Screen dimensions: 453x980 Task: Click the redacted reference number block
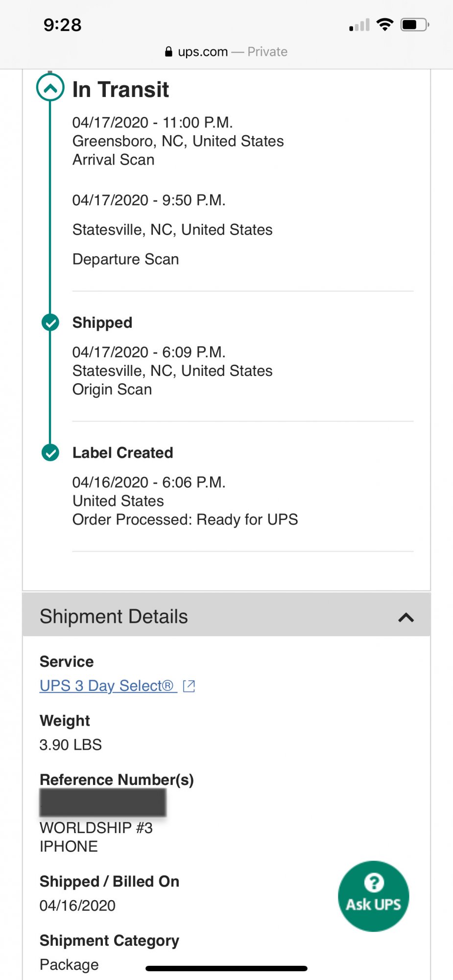pos(103,802)
